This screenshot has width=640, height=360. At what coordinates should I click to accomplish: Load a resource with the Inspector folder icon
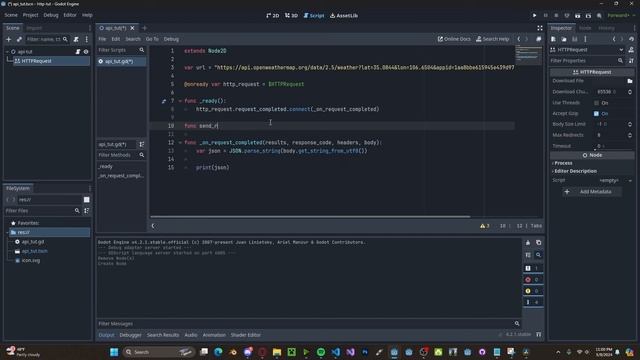(x=564, y=39)
